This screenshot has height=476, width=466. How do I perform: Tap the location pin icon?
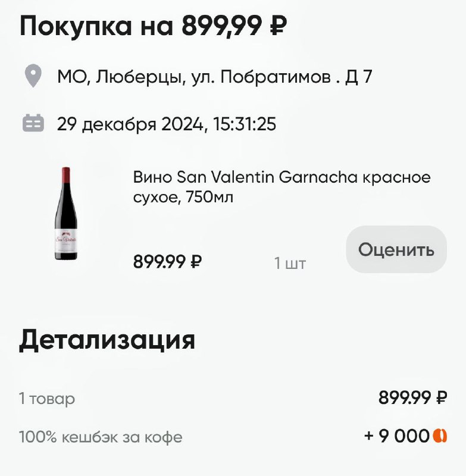(33, 76)
